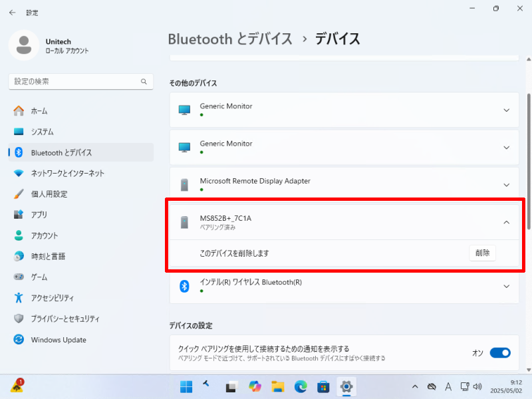Click the アカウント person icon
532x399 pixels.
point(19,235)
